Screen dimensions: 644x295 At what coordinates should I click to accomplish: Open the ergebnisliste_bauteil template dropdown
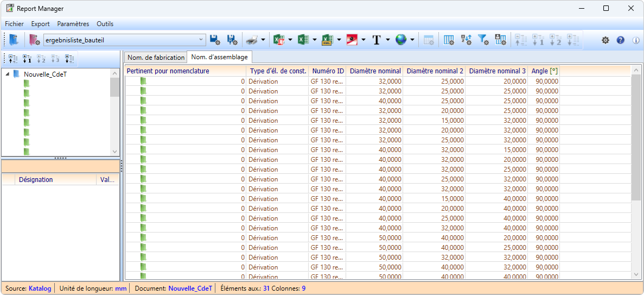click(x=201, y=40)
